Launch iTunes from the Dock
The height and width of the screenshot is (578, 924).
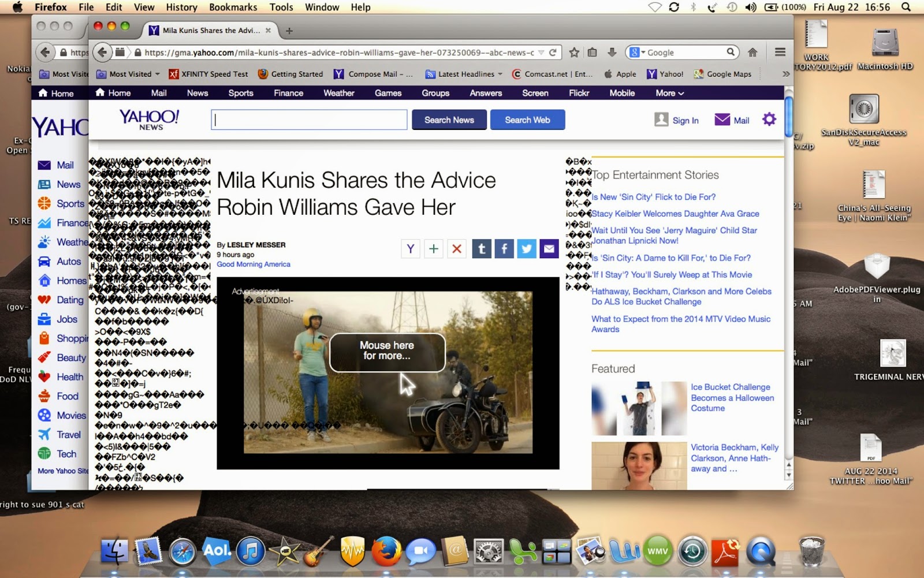251,550
